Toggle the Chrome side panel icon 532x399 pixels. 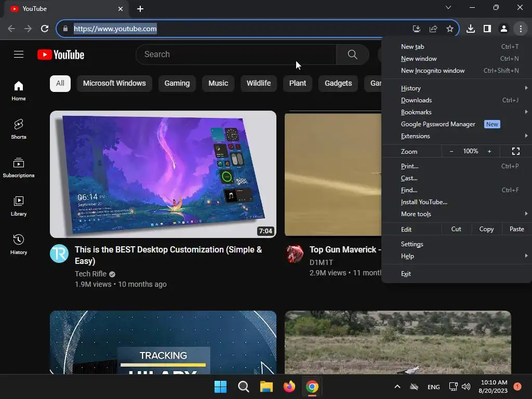click(487, 29)
